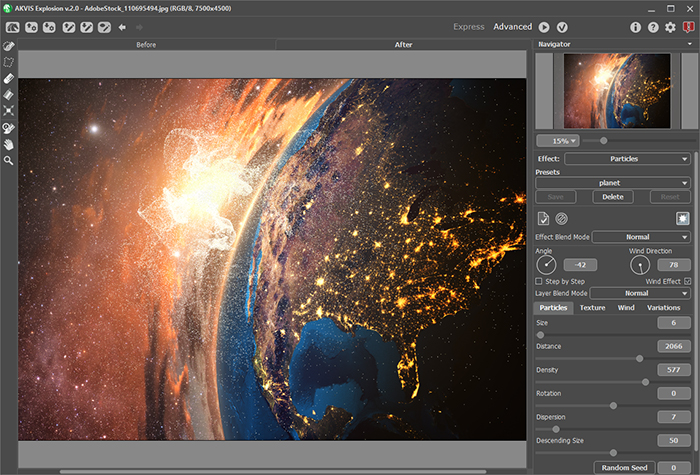Open the program info icon
This screenshot has width=700, height=475.
(635, 27)
